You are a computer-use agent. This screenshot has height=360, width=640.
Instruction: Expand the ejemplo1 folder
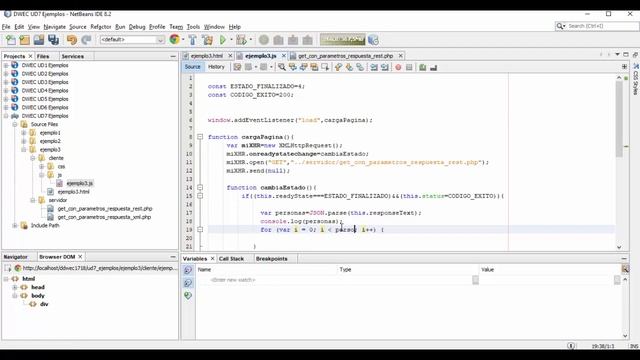click(x=24, y=133)
